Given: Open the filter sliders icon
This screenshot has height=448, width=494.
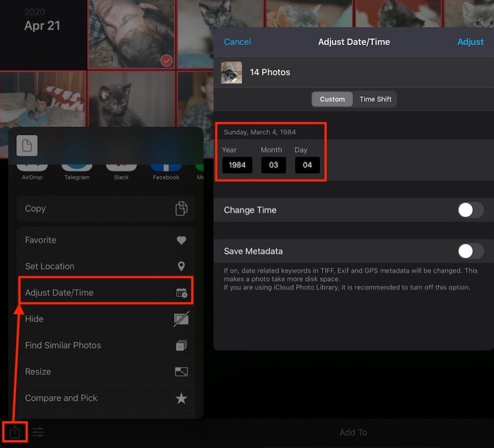Looking at the screenshot, I should [x=38, y=432].
